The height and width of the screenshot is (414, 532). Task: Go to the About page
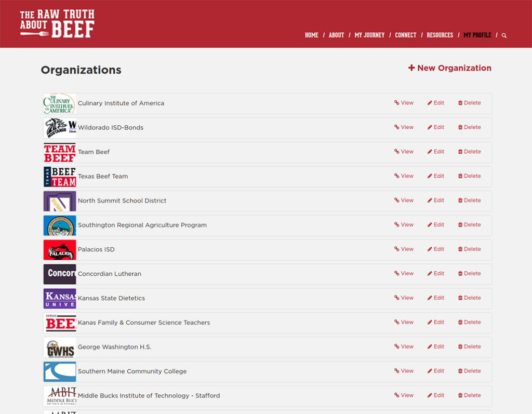click(336, 35)
